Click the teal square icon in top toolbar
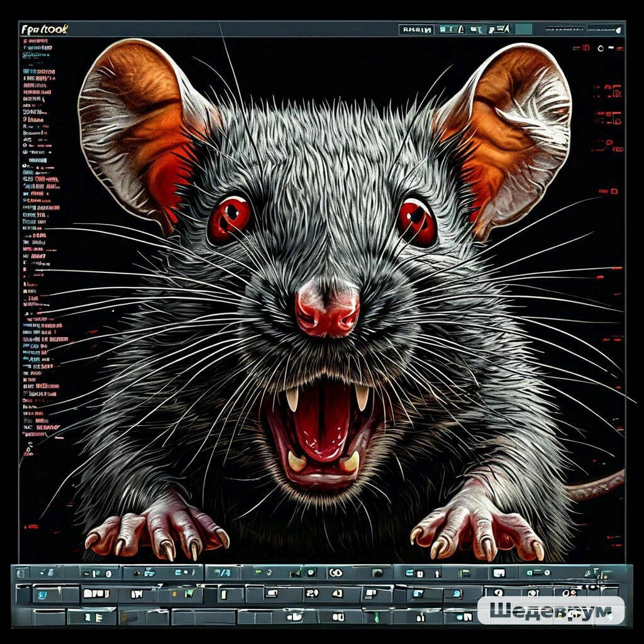Viewport: 644px width, 644px height. point(523,29)
